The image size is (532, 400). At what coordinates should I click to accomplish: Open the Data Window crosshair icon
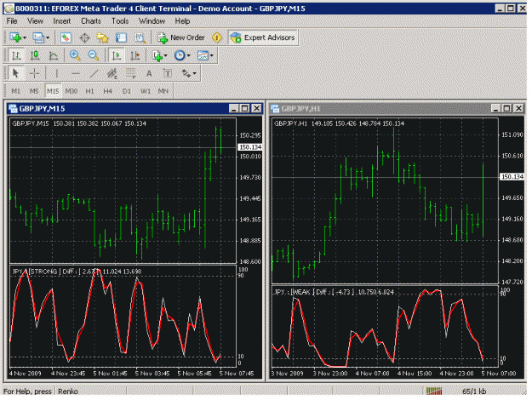click(84, 37)
